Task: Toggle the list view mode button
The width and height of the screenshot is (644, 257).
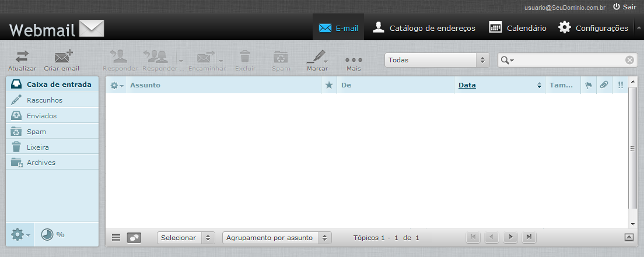Action: (116, 238)
